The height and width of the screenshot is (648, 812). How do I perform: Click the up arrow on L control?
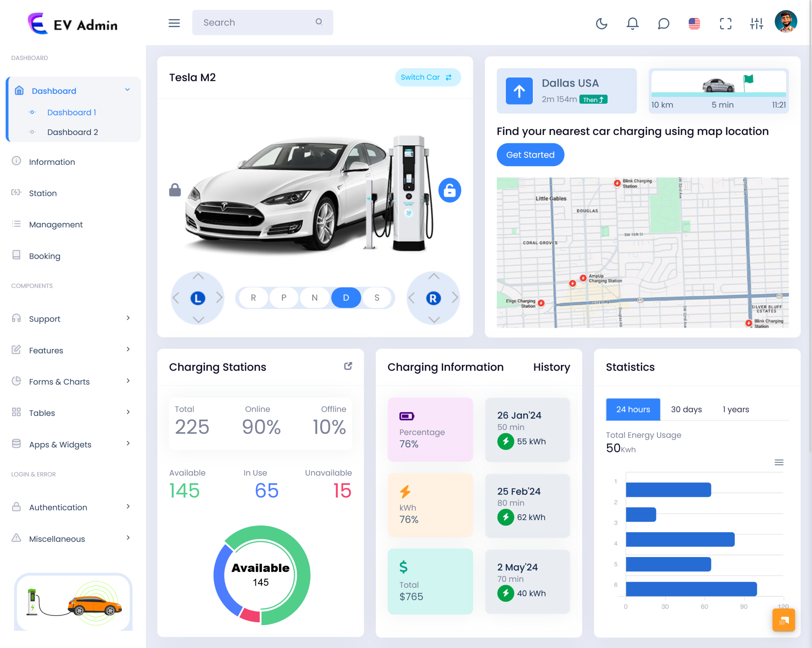tap(198, 276)
